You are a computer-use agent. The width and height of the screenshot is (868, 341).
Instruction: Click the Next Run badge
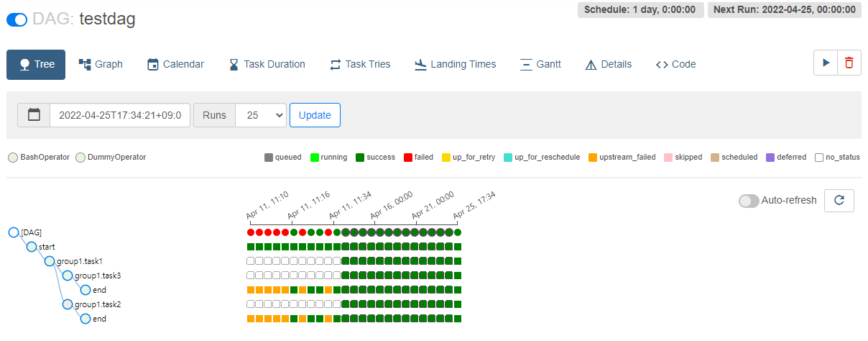pos(784,9)
